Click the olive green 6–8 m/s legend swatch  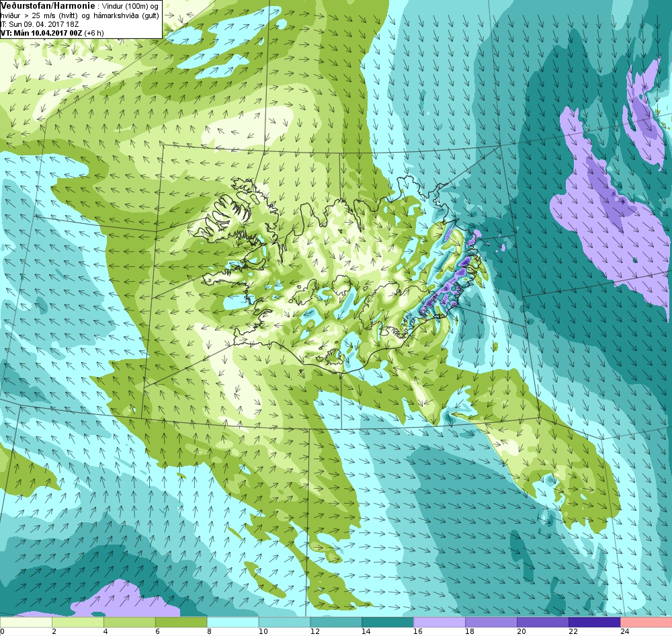(x=181, y=622)
